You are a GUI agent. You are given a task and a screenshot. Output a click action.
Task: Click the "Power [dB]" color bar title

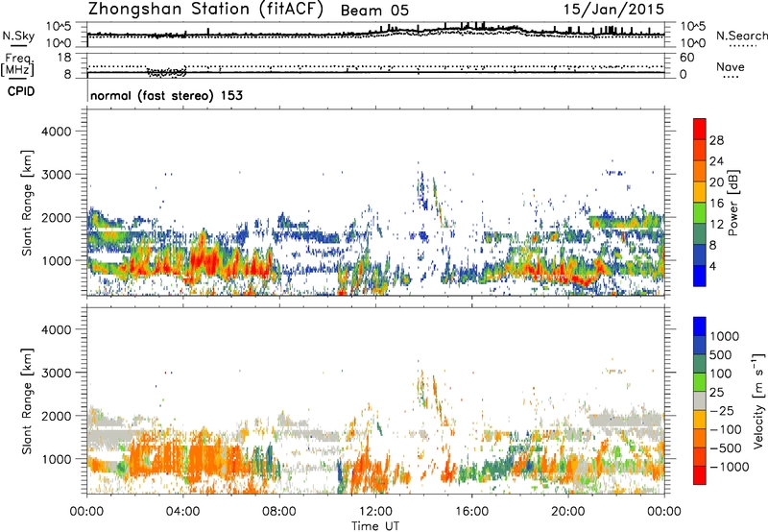click(732, 203)
